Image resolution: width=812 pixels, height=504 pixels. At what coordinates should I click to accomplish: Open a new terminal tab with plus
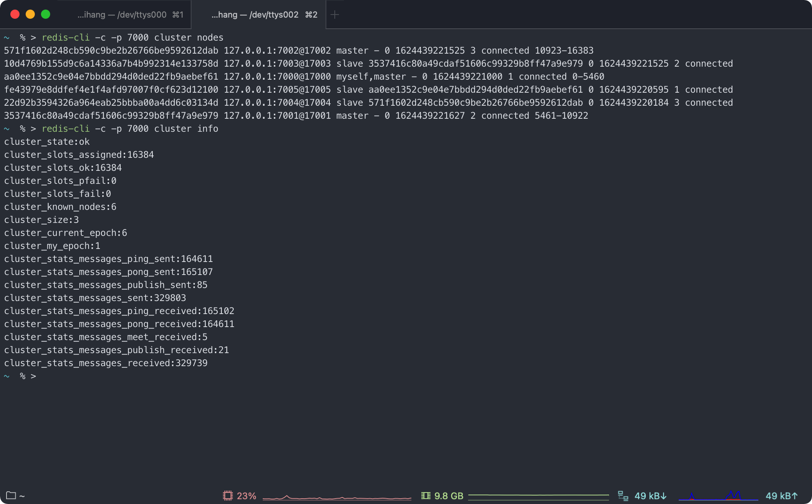click(335, 15)
